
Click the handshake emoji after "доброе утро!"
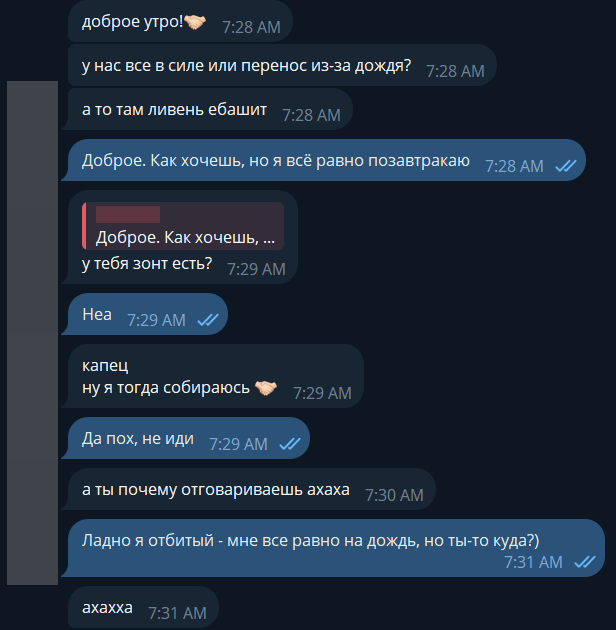click(x=195, y=22)
